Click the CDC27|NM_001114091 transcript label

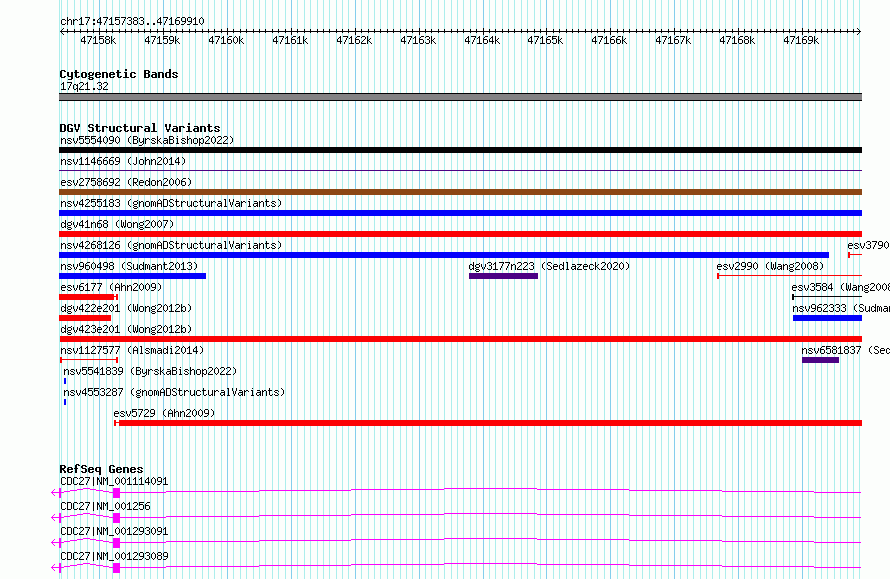tap(114, 481)
